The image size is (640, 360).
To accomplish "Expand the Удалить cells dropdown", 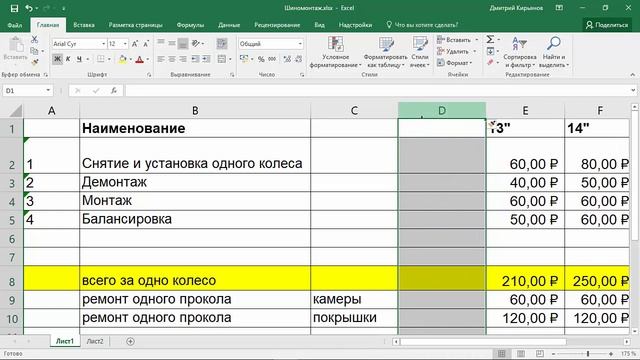I will point(475,51).
